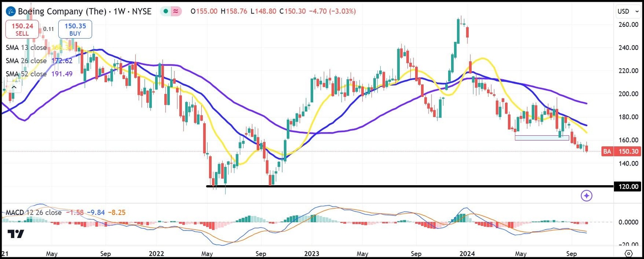Image resolution: width=644 pixels, height=259 pixels.
Task: Click the 200.00 price axis label
Action: (x=628, y=94)
